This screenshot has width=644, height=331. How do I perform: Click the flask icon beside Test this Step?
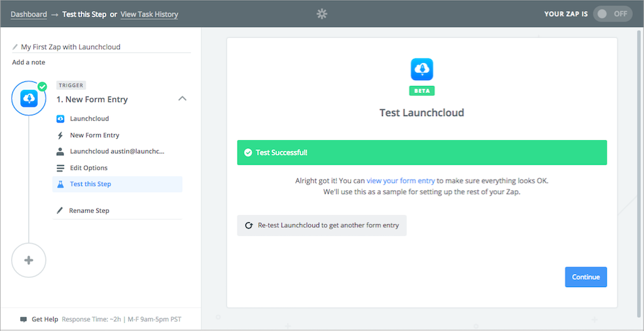(x=60, y=184)
